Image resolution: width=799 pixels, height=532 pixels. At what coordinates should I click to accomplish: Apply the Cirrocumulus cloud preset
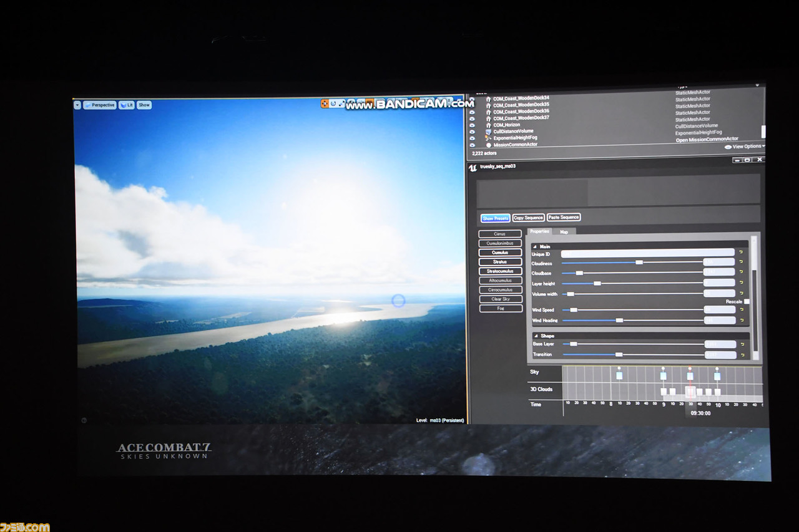click(500, 290)
